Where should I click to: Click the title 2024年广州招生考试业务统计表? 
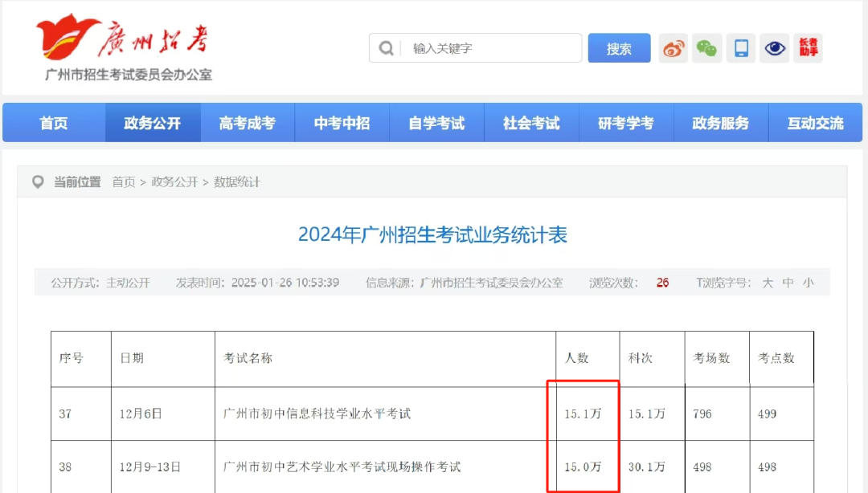click(x=432, y=234)
